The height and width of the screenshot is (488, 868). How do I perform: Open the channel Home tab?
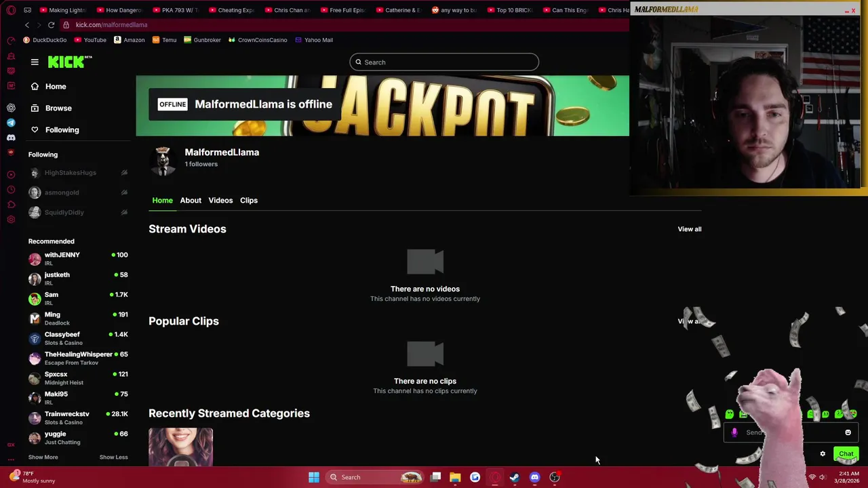162,201
